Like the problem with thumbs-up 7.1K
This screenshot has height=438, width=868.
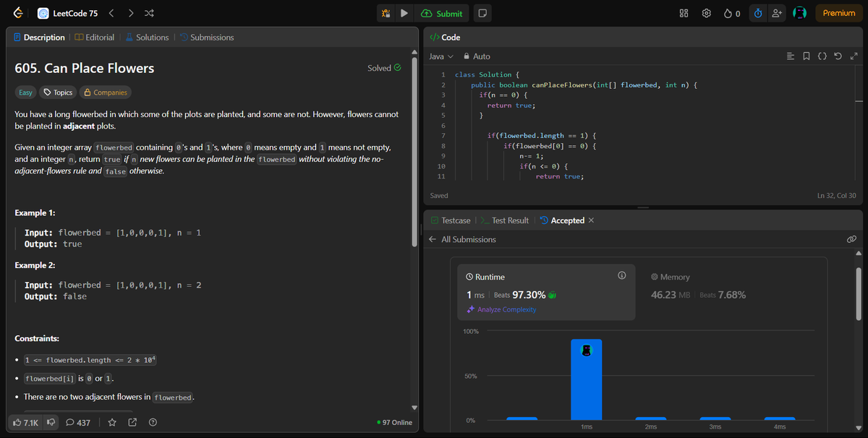pos(26,422)
